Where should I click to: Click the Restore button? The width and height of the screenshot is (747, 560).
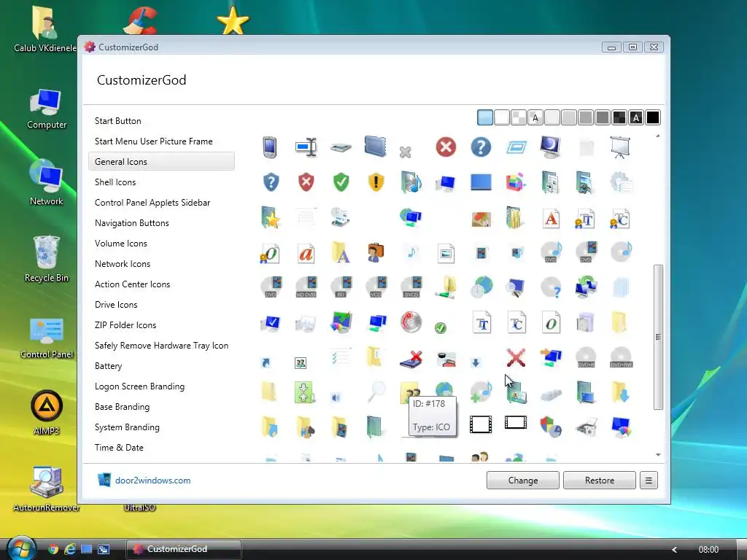[x=600, y=481]
